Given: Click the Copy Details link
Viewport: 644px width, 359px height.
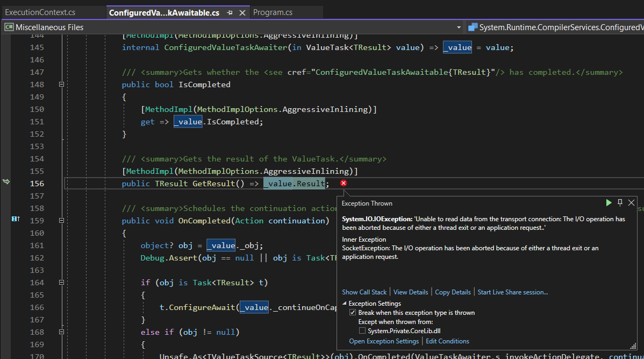Looking at the screenshot, I should [453, 292].
